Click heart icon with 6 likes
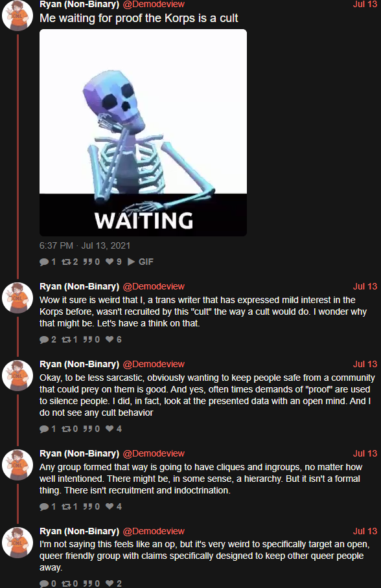 pos(110,339)
